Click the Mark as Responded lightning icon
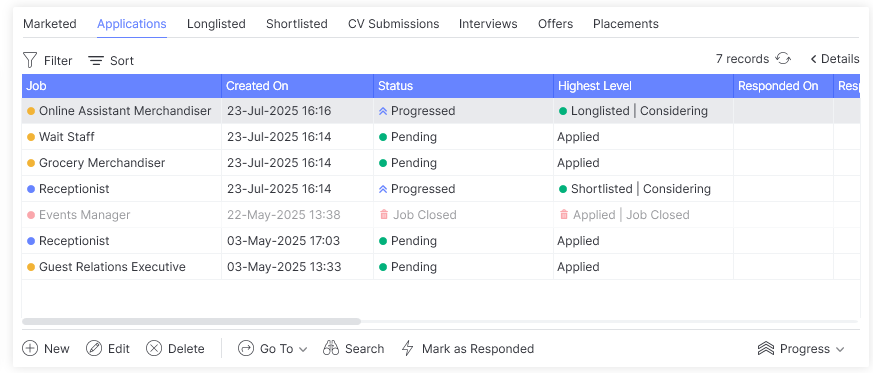This screenshot has width=873, height=373. coord(408,349)
